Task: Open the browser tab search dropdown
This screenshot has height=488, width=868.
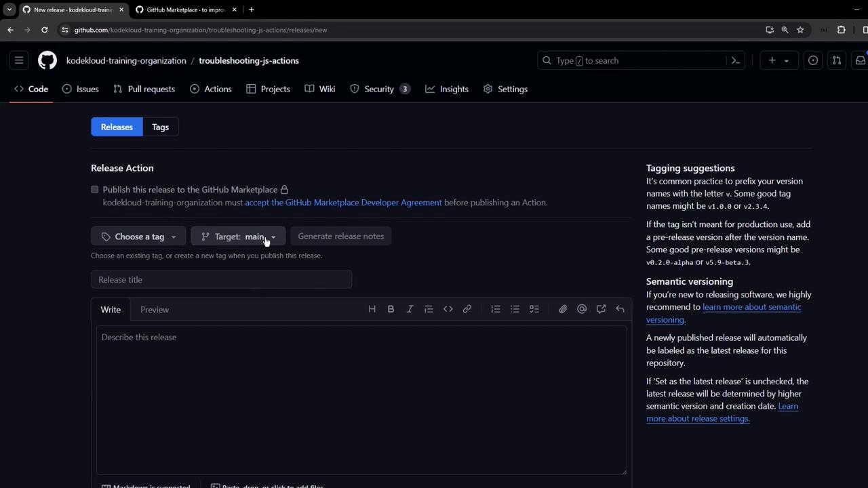Action: 9,9
